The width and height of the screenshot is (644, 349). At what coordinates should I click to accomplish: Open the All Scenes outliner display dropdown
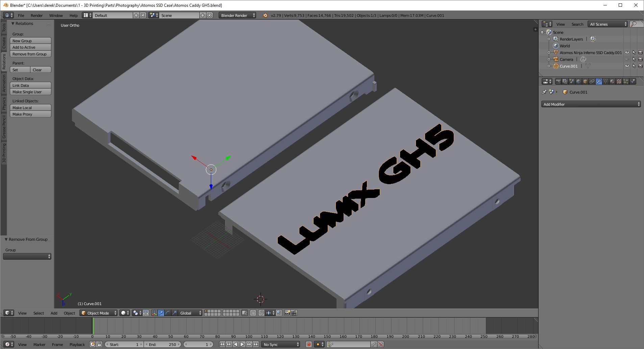coord(608,24)
